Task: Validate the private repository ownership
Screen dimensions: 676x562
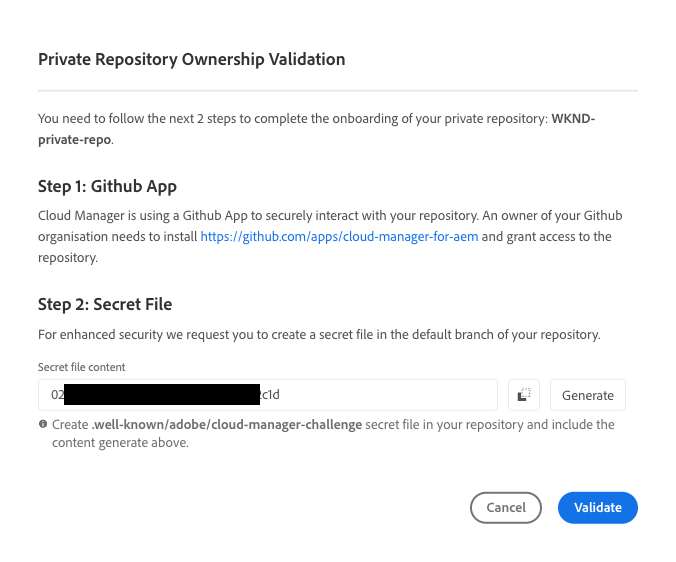Action: [x=598, y=507]
